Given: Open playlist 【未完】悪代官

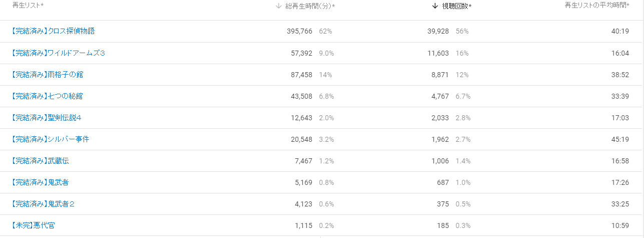Looking at the screenshot, I should pyautogui.click(x=33, y=225).
